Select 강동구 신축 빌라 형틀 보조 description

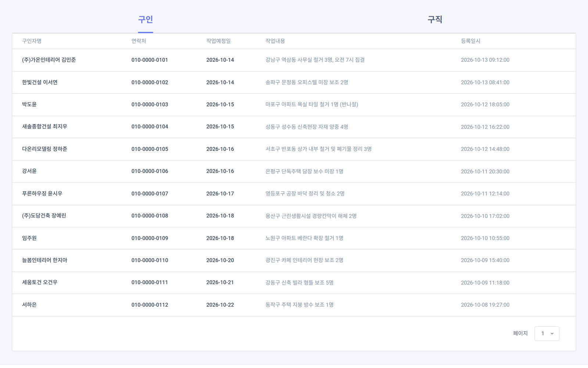[x=299, y=282]
